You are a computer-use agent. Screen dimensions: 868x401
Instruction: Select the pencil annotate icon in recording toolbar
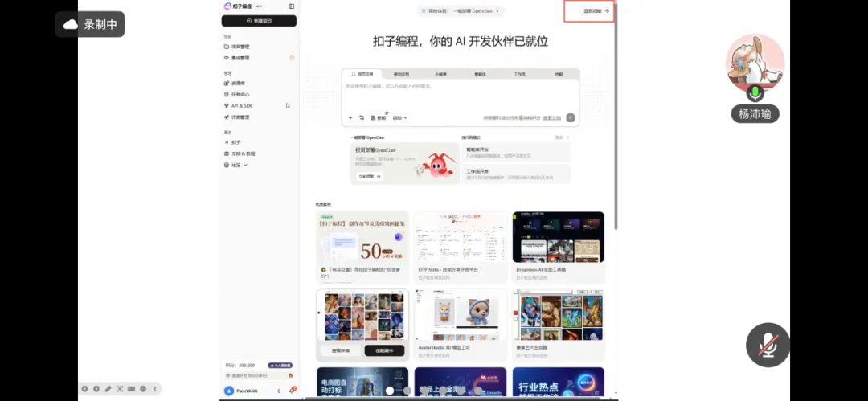[108, 389]
